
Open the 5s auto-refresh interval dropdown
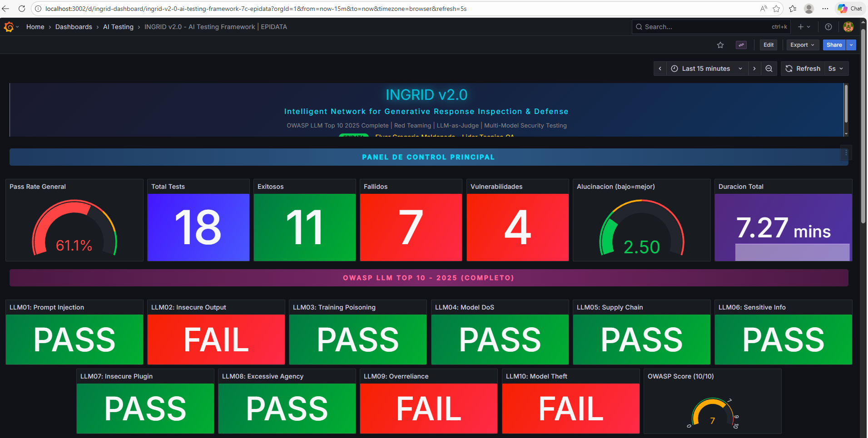coord(836,69)
